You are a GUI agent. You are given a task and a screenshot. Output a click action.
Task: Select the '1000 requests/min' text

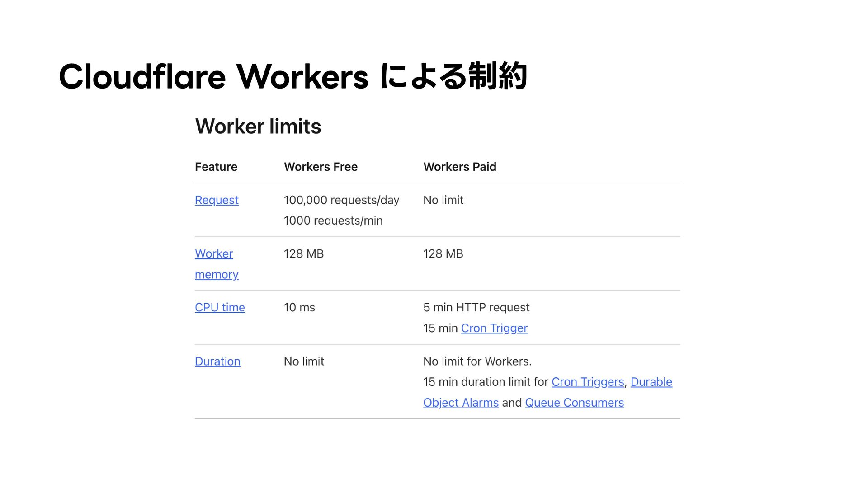coord(333,221)
